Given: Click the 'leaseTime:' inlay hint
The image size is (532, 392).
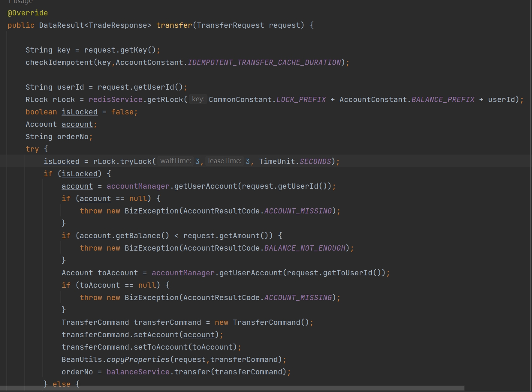Looking at the screenshot, I should tap(225, 161).
